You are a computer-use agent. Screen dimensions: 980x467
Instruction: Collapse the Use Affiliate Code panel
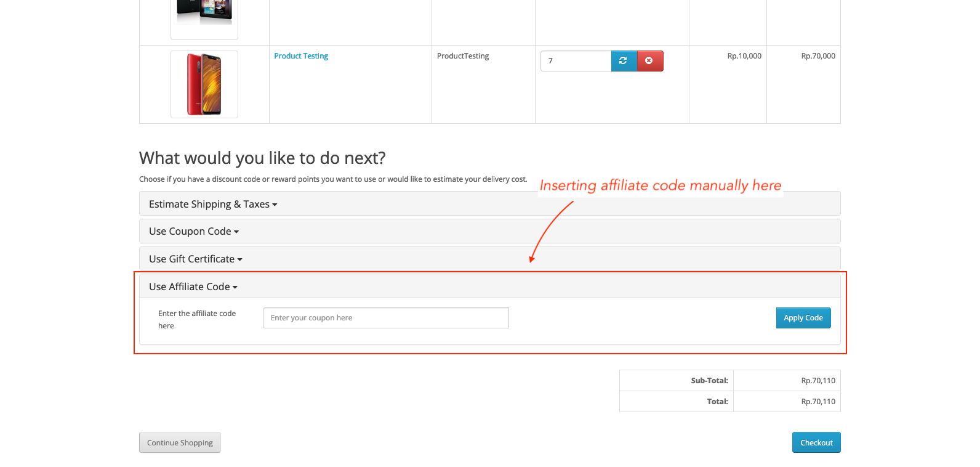(x=193, y=287)
